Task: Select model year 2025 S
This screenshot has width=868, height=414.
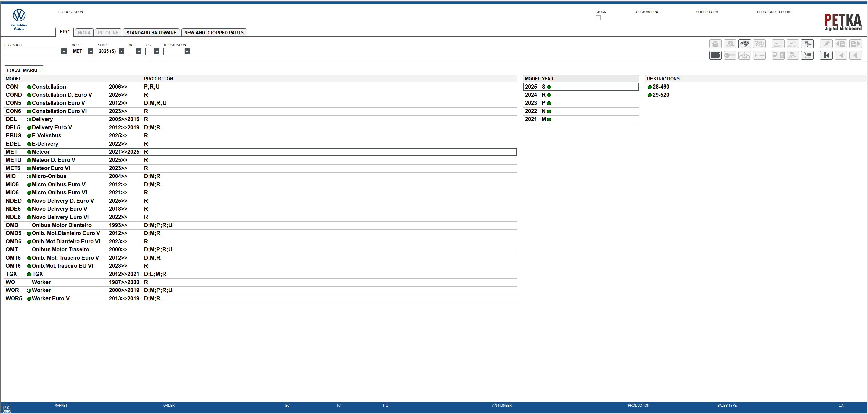Action: tap(581, 87)
